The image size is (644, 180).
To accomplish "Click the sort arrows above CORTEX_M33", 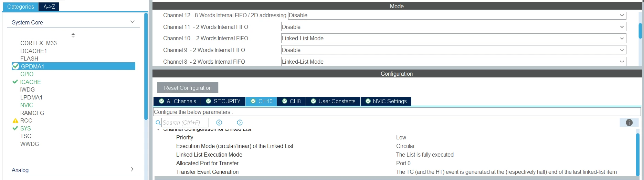I will click(x=73, y=35).
